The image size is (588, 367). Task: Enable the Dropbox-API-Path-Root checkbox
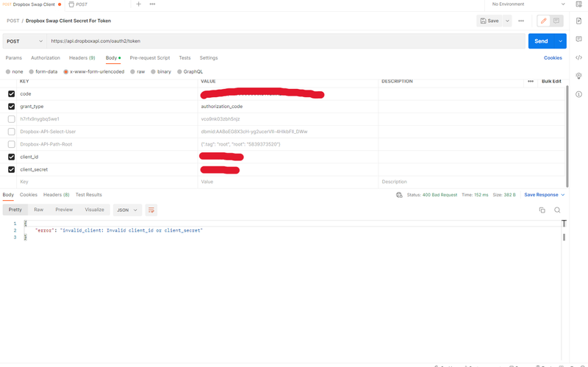tap(11, 144)
